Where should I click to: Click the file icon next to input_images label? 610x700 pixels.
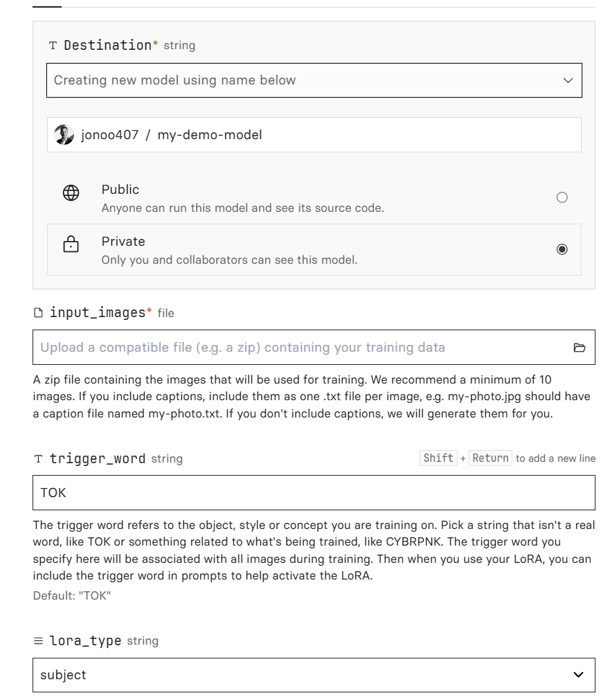tap(39, 314)
